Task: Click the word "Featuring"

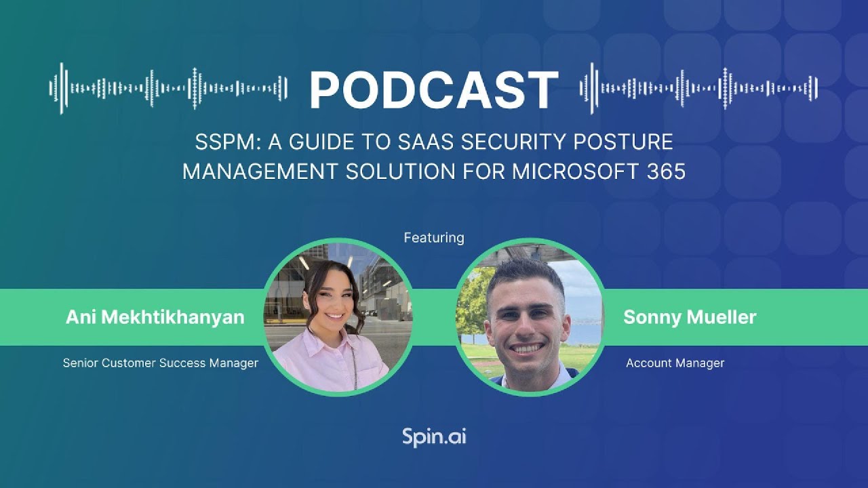Action: coord(434,238)
